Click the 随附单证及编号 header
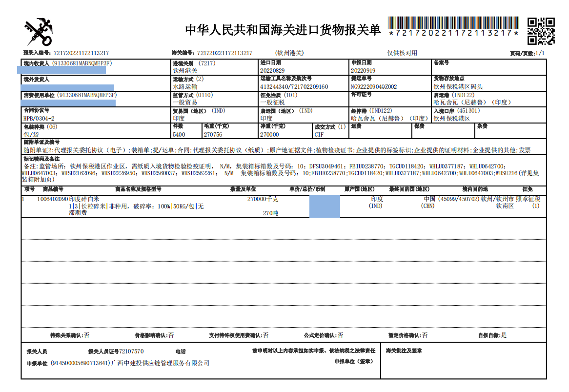The image size is (569, 392). pyautogui.click(x=42, y=142)
